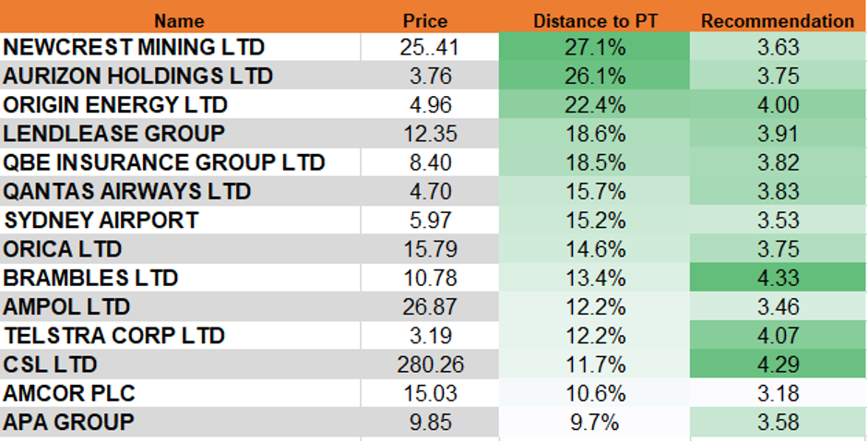Viewport: 868px width, 442px height.
Task: Click Aurizon price 3.76
Action: [x=430, y=76]
